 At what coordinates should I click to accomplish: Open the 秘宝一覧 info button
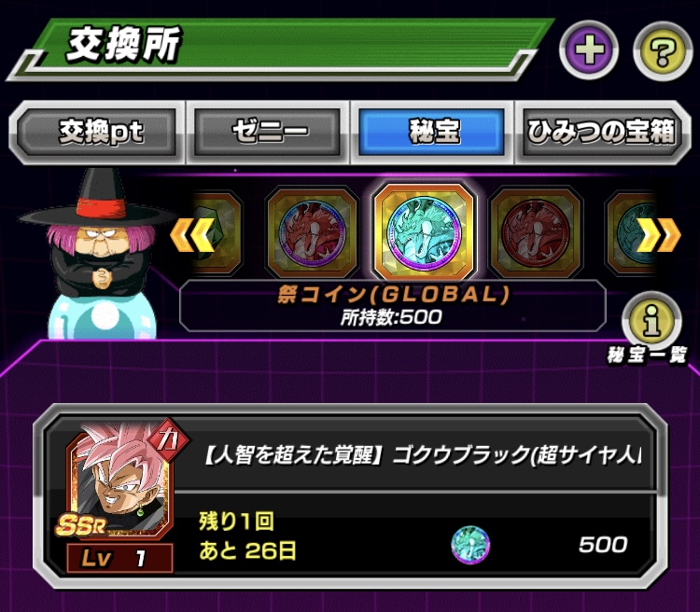point(651,320)
